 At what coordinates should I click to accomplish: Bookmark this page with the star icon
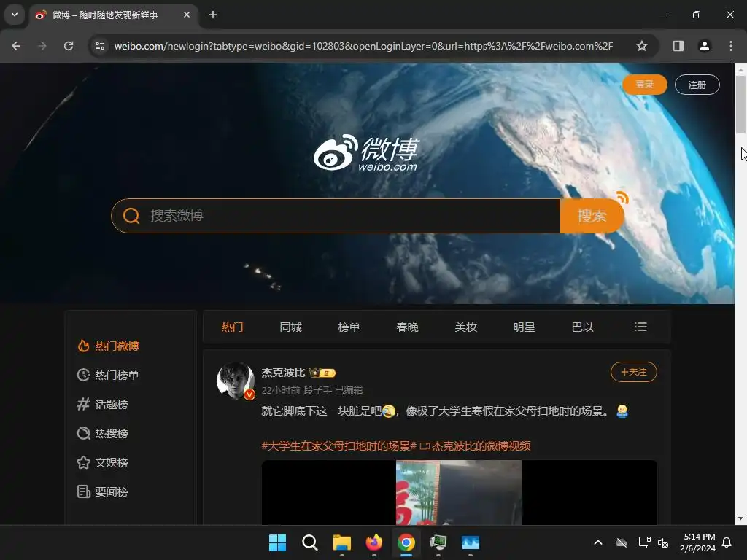(x=642, y=46)
